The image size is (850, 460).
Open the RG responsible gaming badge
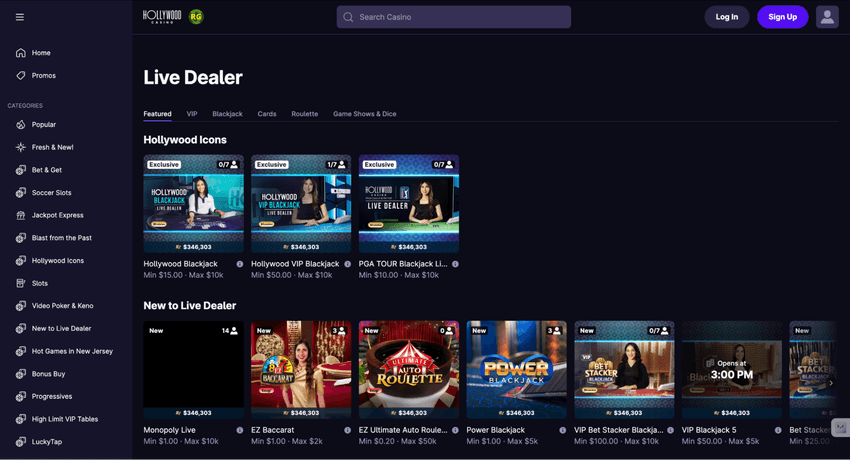(x=196, y=17)
